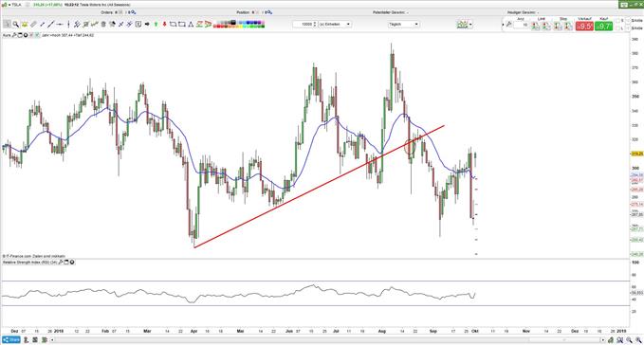Pick the horizontal line drawing tool
The width and height of the screenshot is (644, 345).
point(60,25)
